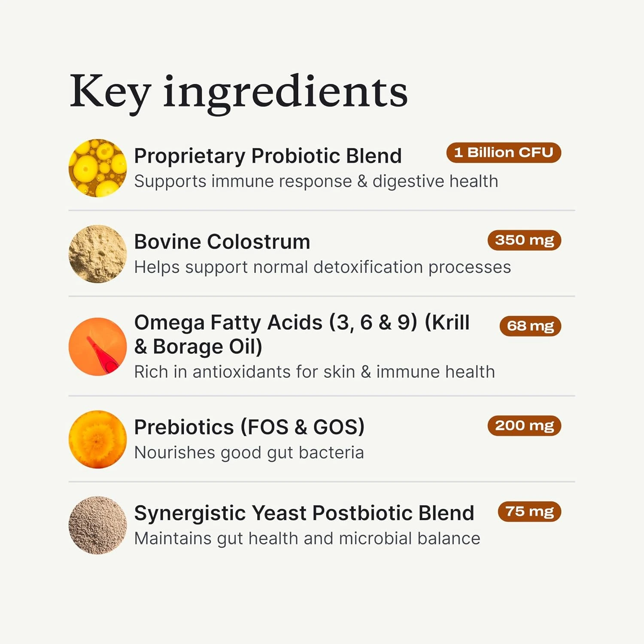Viewport: 644px width, 644px height.
Task: Click the bovine colostrum powder image
Action: tap(97, 254)
